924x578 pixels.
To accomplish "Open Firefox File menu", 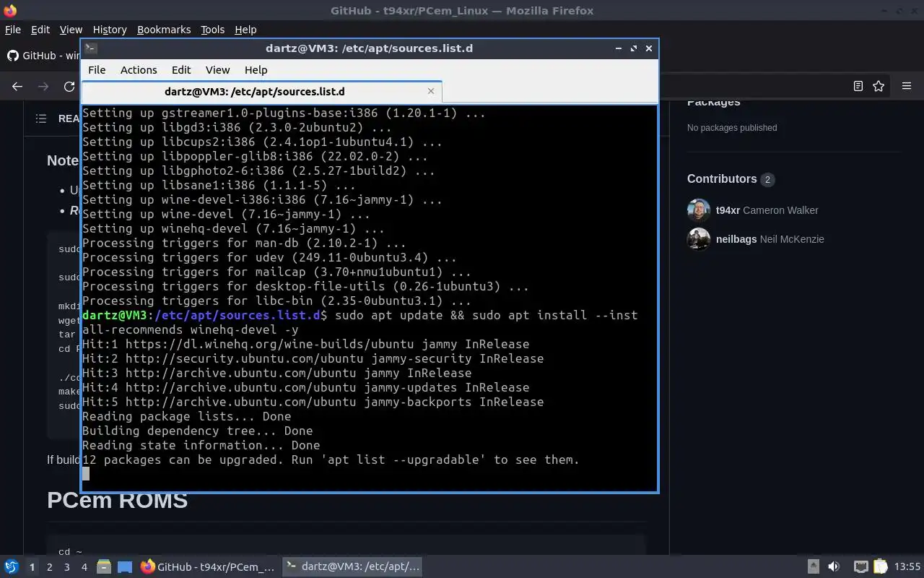I will tap(13, 30).
